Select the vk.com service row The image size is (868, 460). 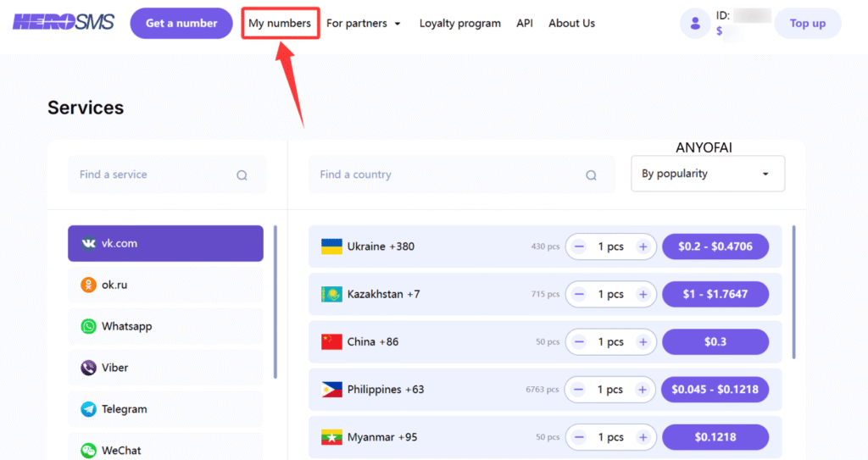(165, 244)
